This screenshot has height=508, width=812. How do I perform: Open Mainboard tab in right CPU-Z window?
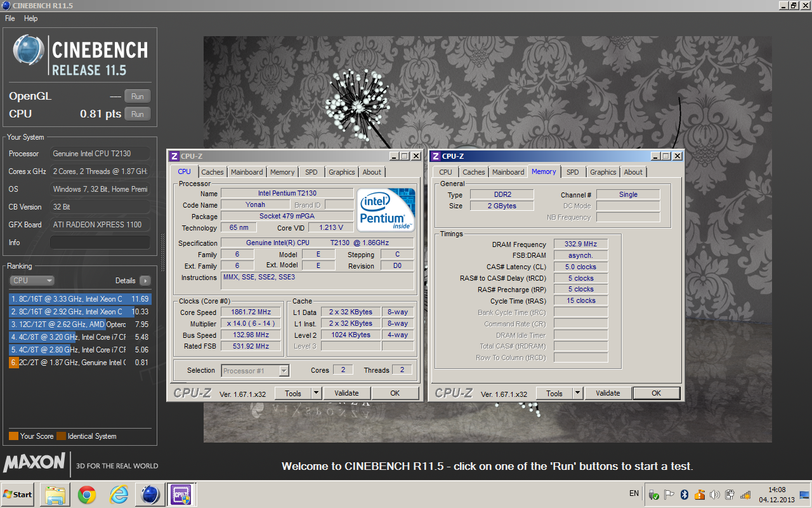click(x=508, y=172)
